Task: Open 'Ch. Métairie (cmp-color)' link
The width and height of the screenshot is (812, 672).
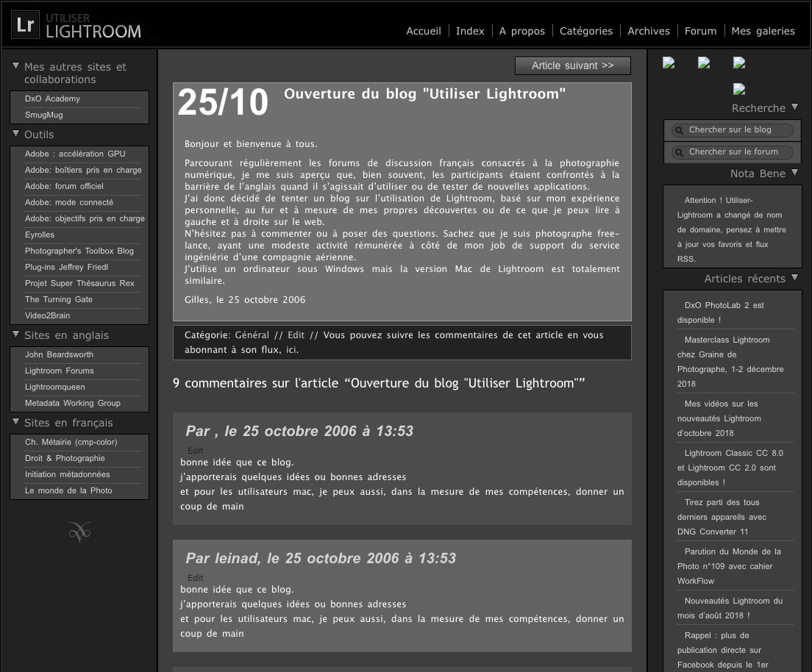Action: (71, 442)
